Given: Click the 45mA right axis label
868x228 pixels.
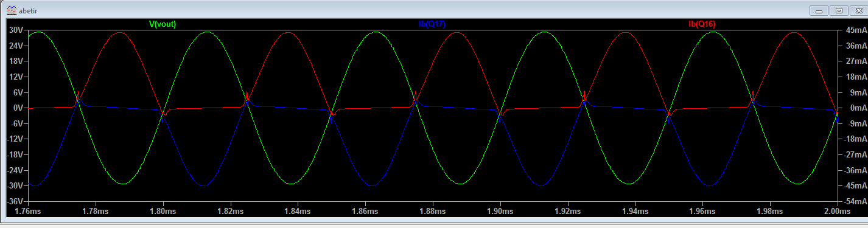Looking at the screenshot, I should click(x=856, y=30).
